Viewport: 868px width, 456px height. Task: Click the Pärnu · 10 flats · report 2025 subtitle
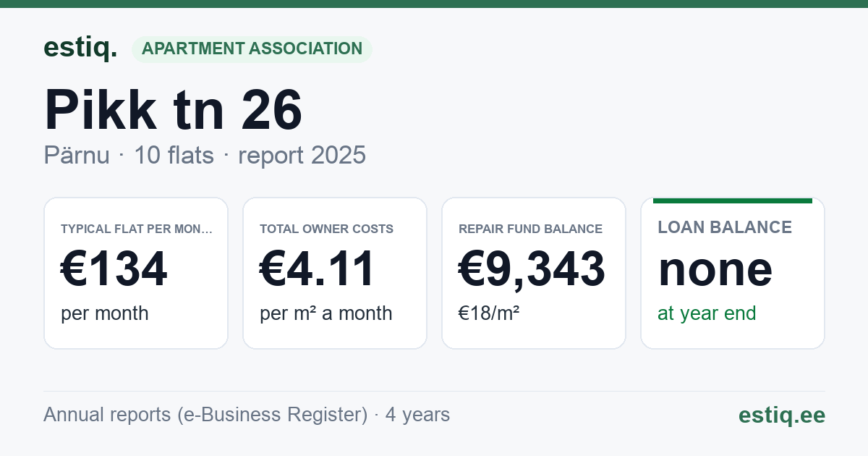tap(205, 156)
